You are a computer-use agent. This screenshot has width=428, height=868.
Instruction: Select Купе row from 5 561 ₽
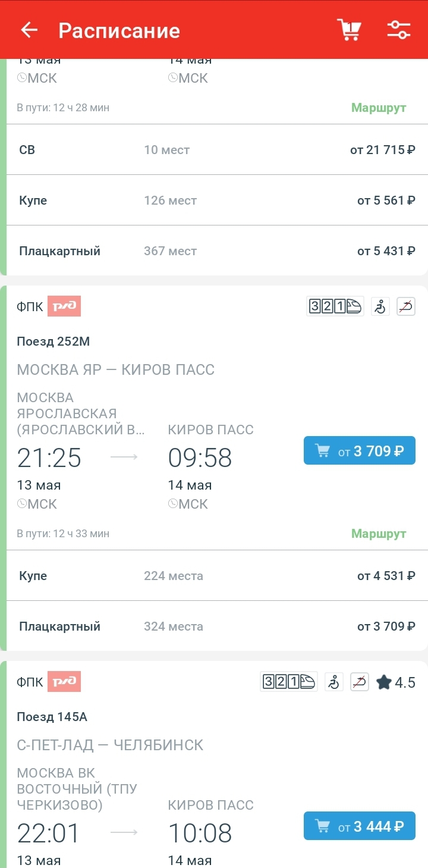pos(217,200)
